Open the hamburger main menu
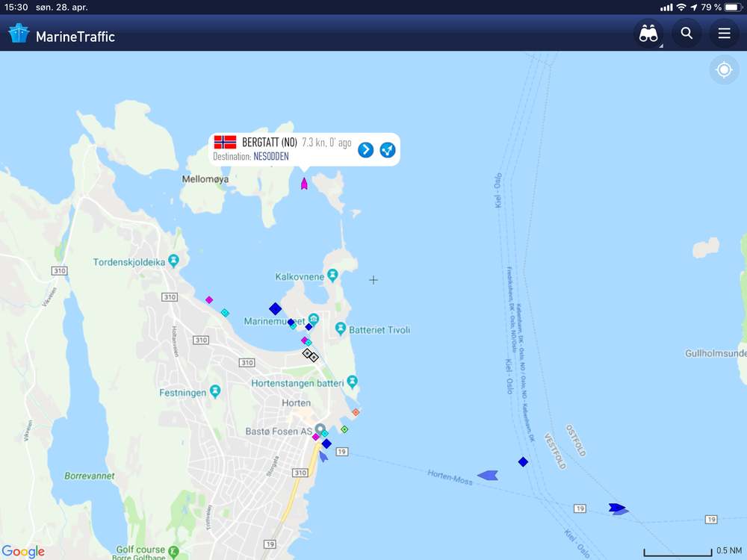The height and width of the screenshot is (560, 747). tap(724, 34)
